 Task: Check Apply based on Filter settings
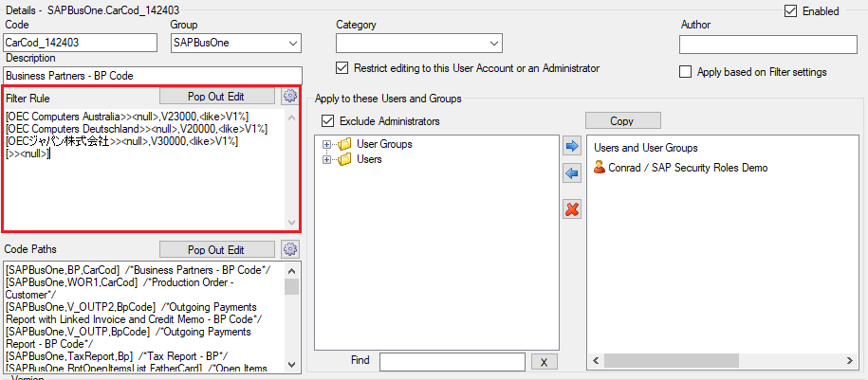pos(685,72)
